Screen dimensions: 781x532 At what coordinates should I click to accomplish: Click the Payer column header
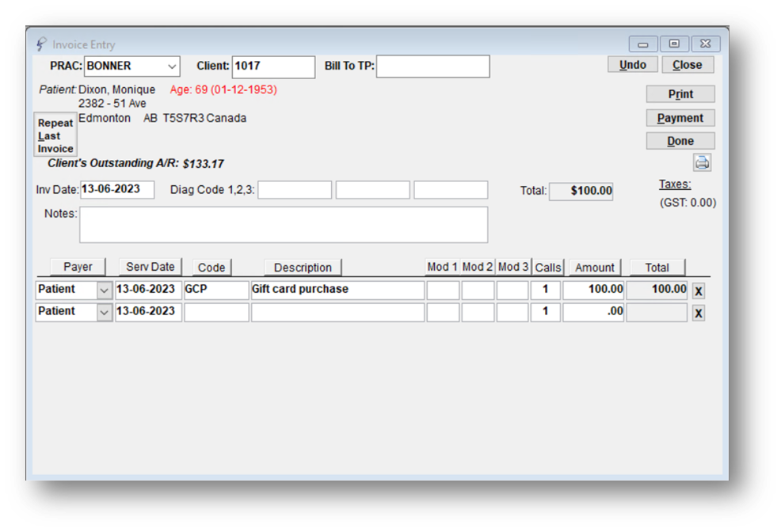click(x=78, y=267)
